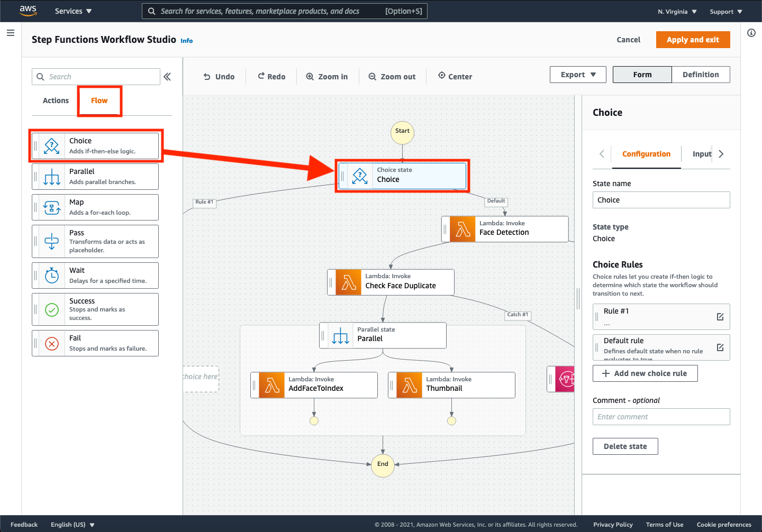Open the hamburger navigation menu
762x532 pixels.
[x=10, y=33]
